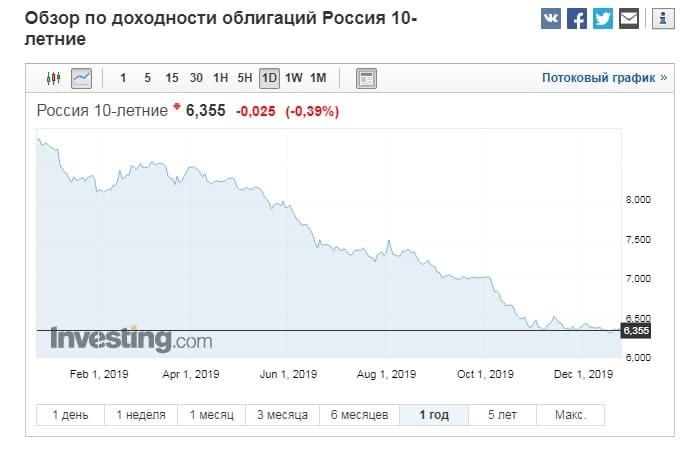The image size is (688, 452).
Task: Show the 'Макс.' time range
Action: (570, 414)
